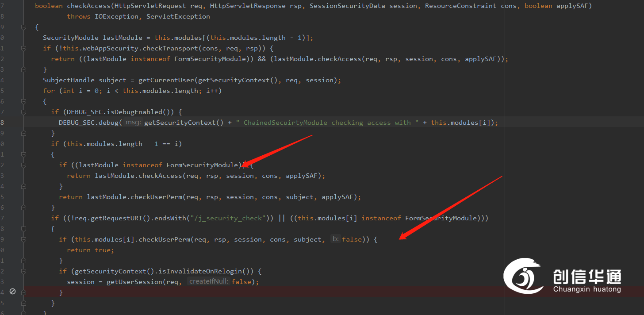
Task: Click the SubjectHandle type name
Action: tap(69, 80)
